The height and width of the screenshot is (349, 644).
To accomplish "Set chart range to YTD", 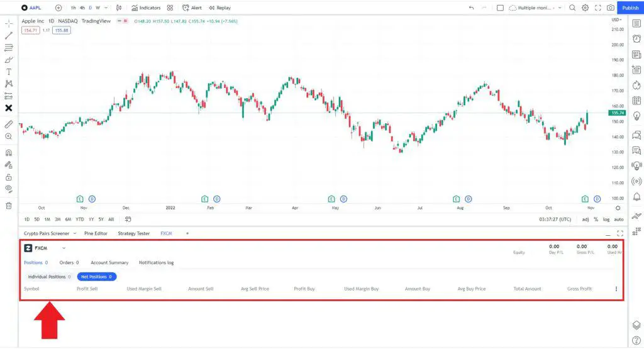I will pyautogui.click(x=80, y=219).
